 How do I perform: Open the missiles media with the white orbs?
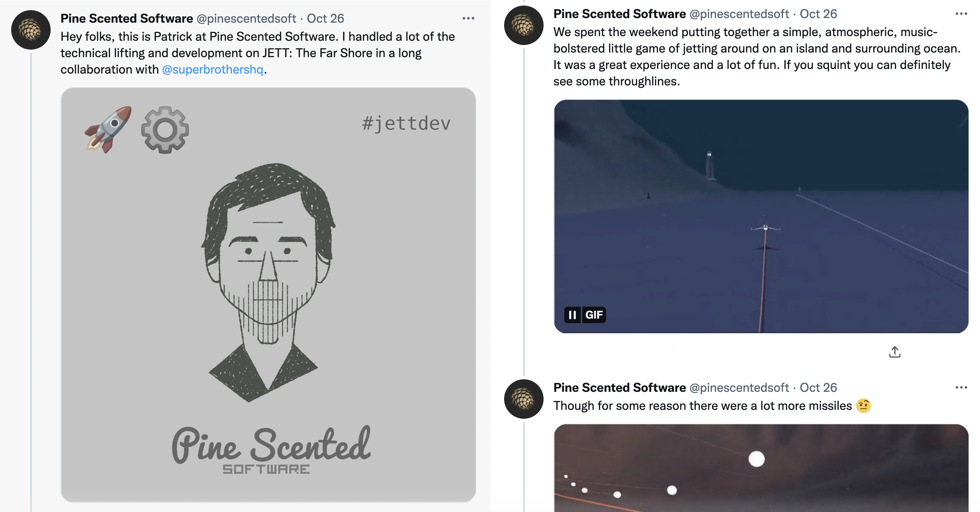(x=761, y=469)
